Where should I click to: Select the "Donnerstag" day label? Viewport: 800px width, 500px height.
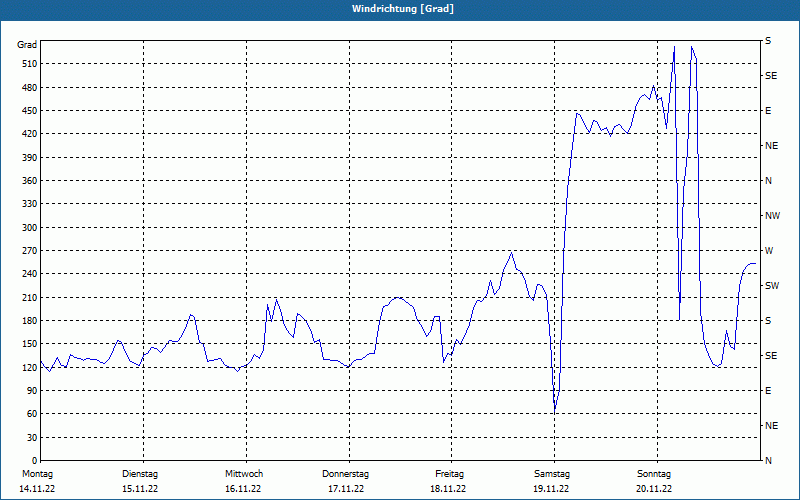pos(345,474)
